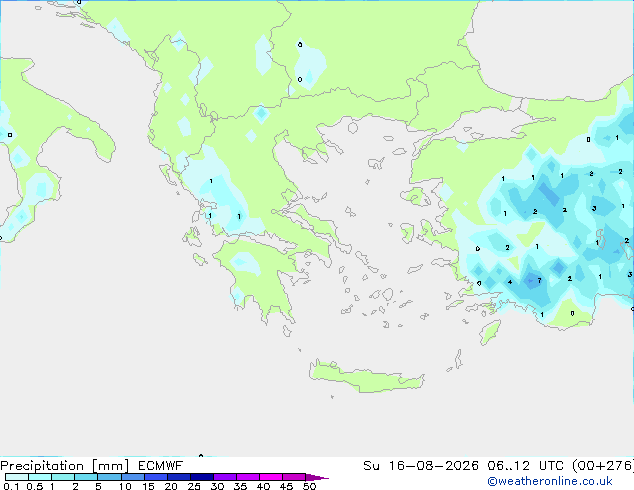This screenshot has width=634, height=490.
Task: Click the "Su 16-08-2026" date text
Action: (421, 466)
